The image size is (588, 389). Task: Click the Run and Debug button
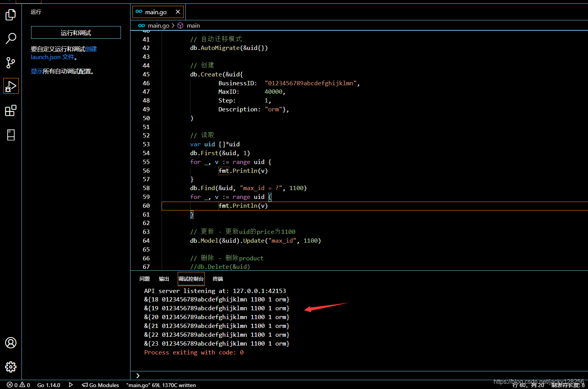point(76,33)
